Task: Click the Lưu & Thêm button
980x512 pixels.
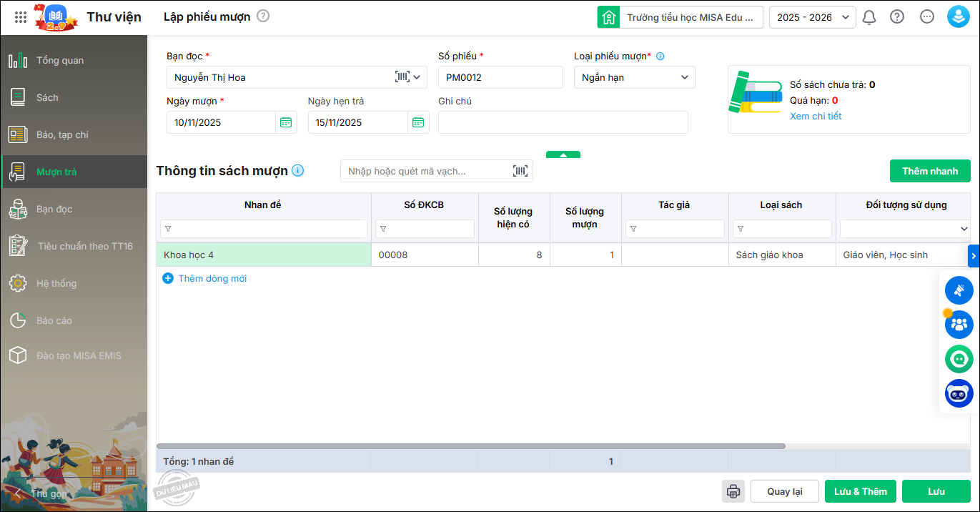Action: tap(860, 491)
